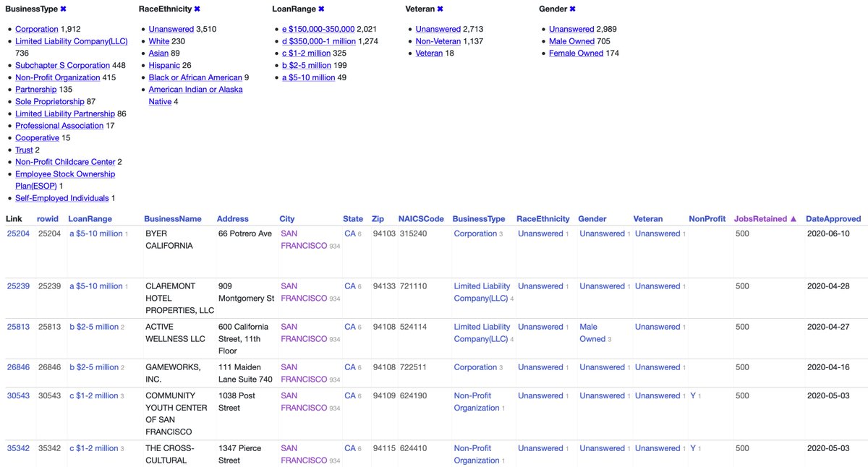Screen dimensions: 868x467
Task: Filter LoanRange by e $150,000-350,000
Action: [319, 29]
